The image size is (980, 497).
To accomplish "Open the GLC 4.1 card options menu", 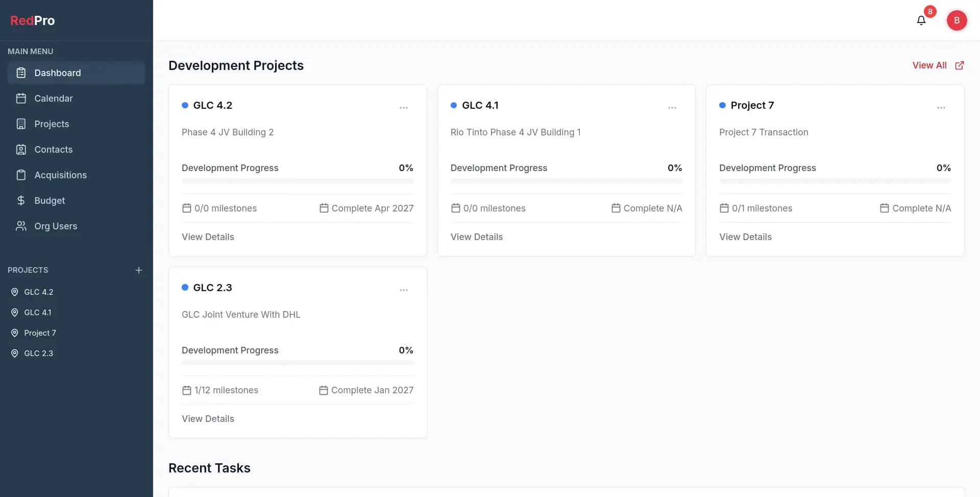I will (x=672, y=108).
